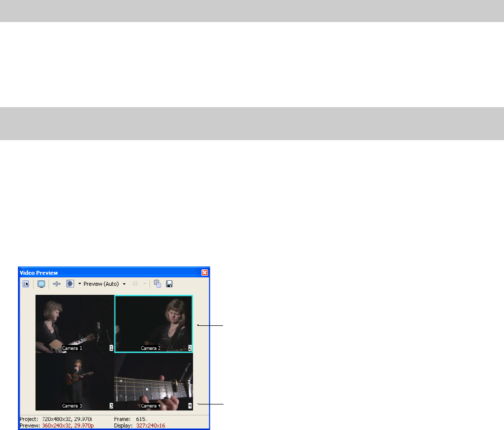Click the Display value 327x240x16
504x430 pixels.
coord(150,425)
